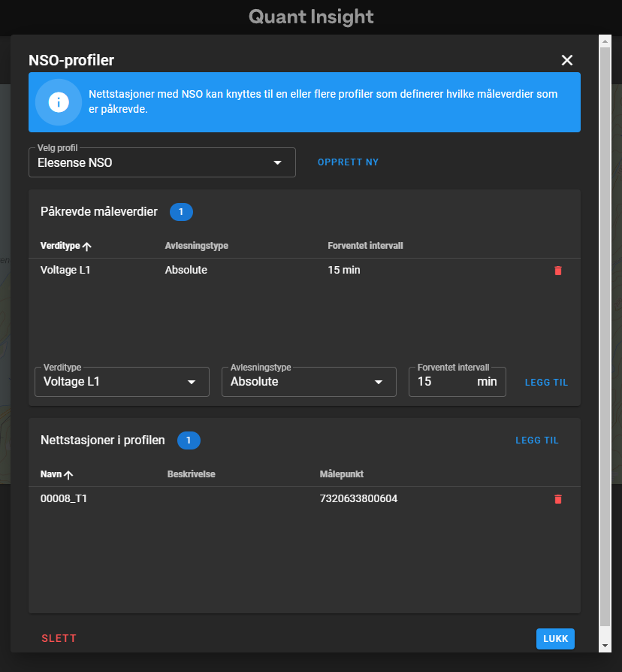Click the SLETT button

click(x=59, y=639)
